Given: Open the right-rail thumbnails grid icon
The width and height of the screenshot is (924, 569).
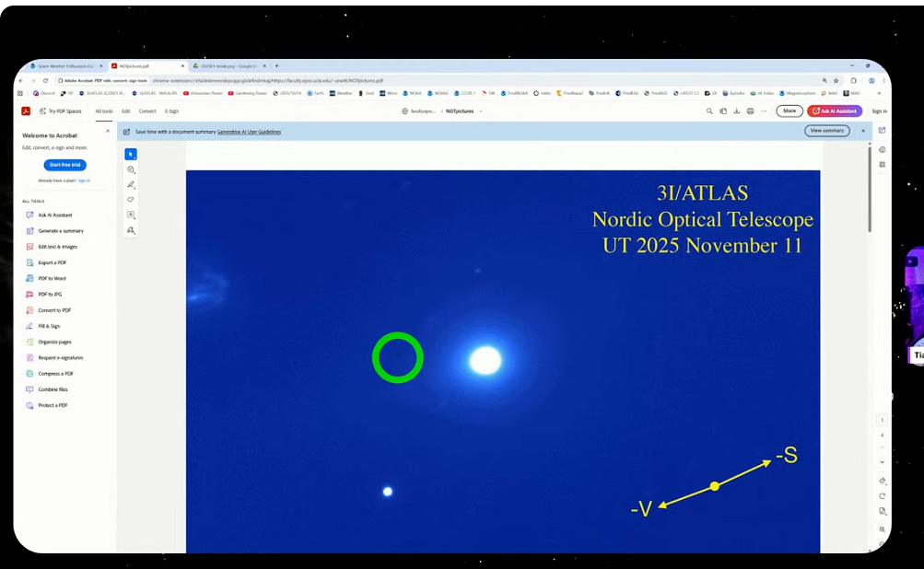Looking at the screenshot, I should [883, 165].
